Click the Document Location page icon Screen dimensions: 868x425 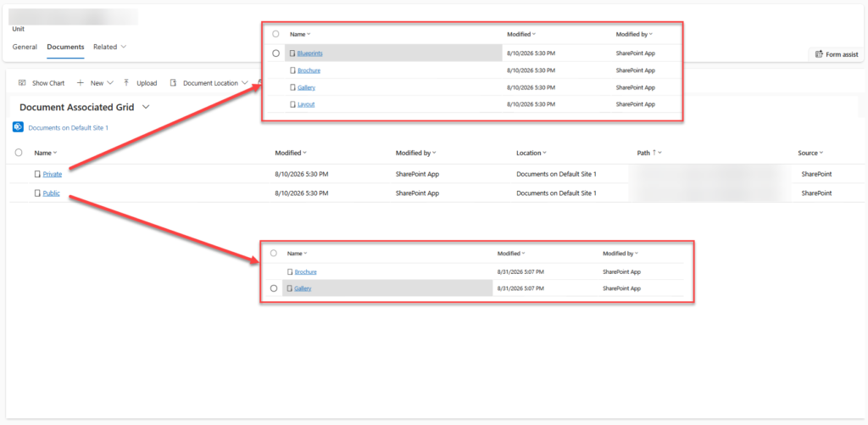pyautogui.click(x=173, y=83)
